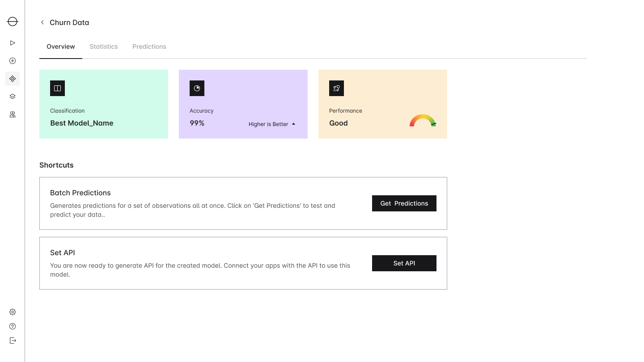The image size is (644, 362).
Task: Open the users/team icon in the sidebar
Action: click(x=13, y=114)
